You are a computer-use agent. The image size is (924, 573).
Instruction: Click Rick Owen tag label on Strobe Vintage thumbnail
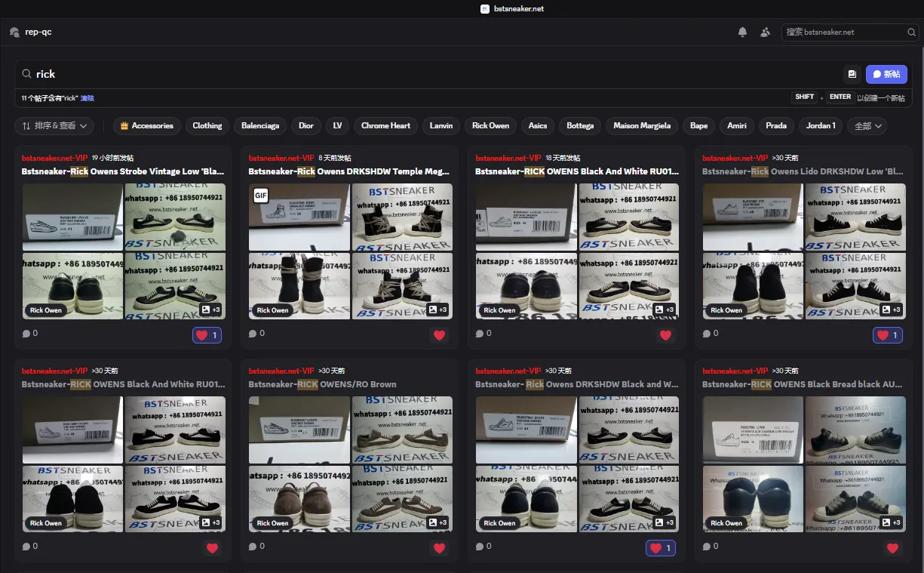[46, 310]
